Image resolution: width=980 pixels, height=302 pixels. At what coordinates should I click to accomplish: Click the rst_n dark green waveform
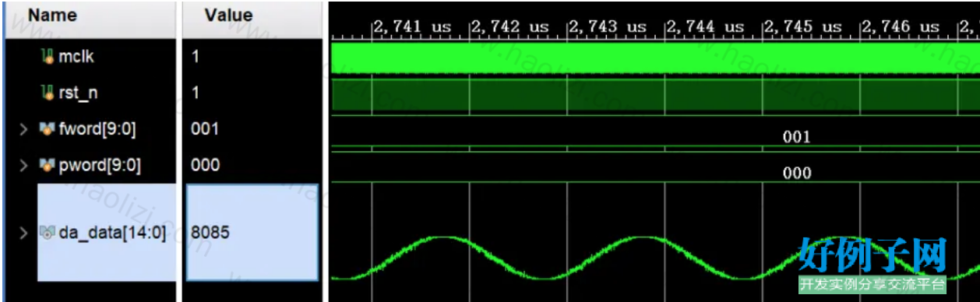(x=655, y=94)
